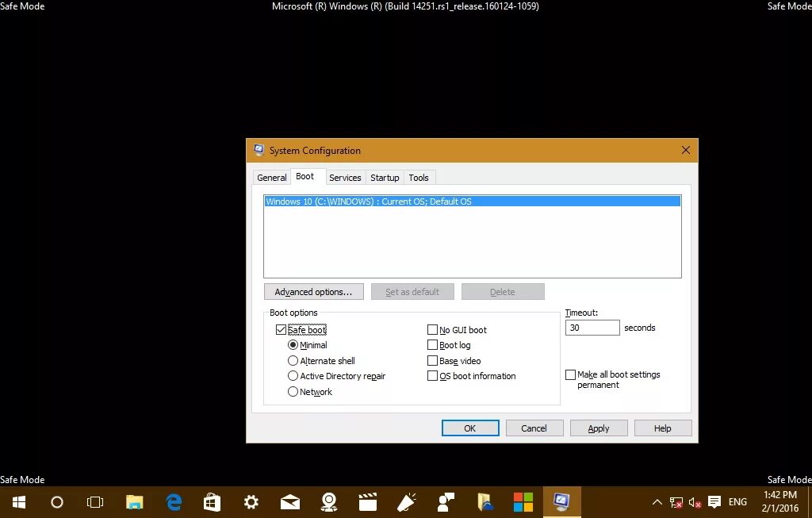Select the Windows 10 boot entry
This screenshot has height=518, width=812.
pyautogui.click(x=473, y=201)
